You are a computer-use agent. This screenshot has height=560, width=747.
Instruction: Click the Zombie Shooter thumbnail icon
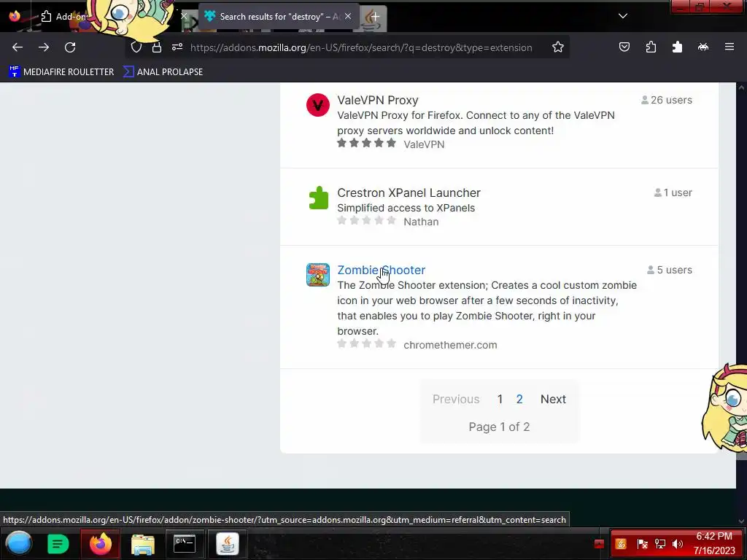coord(318,275)
